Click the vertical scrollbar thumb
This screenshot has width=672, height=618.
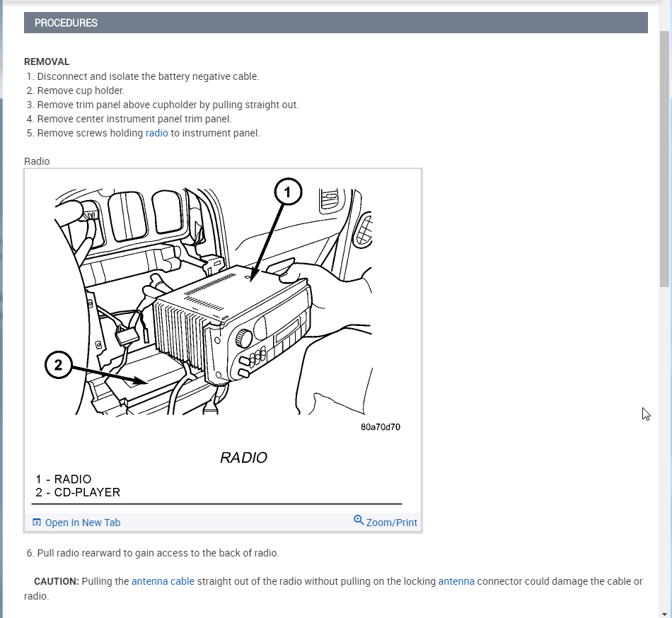[664, 158]
